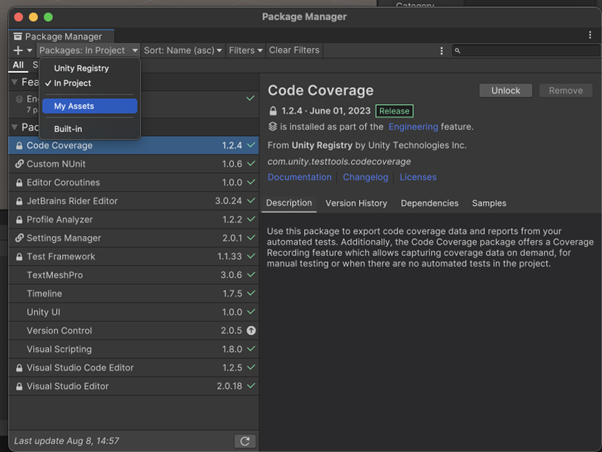This screenshot has height=452, width=602.
Task: Click the TextMeshPro installed checkmark
Action: pyautogui.click(x=251, y=275)
